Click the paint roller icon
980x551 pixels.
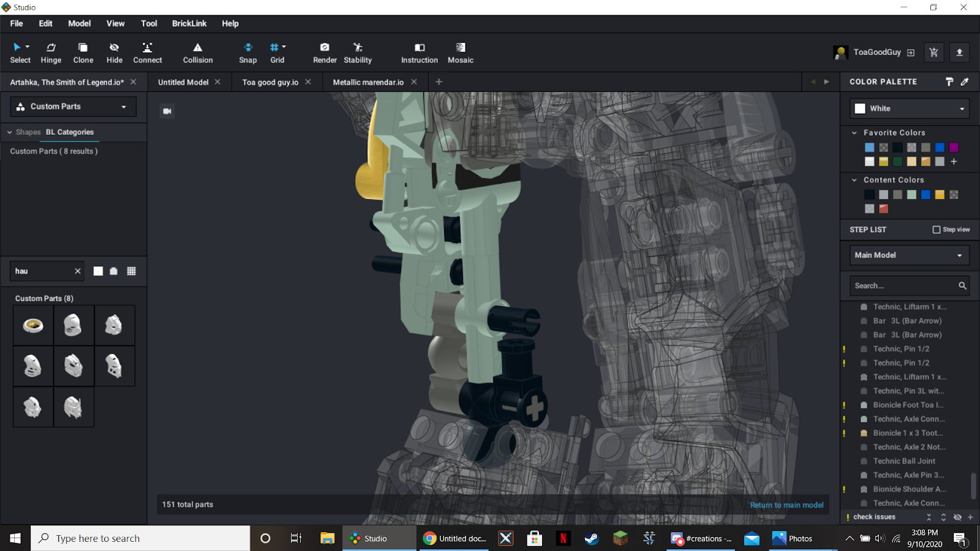click(x=949, y=81)
